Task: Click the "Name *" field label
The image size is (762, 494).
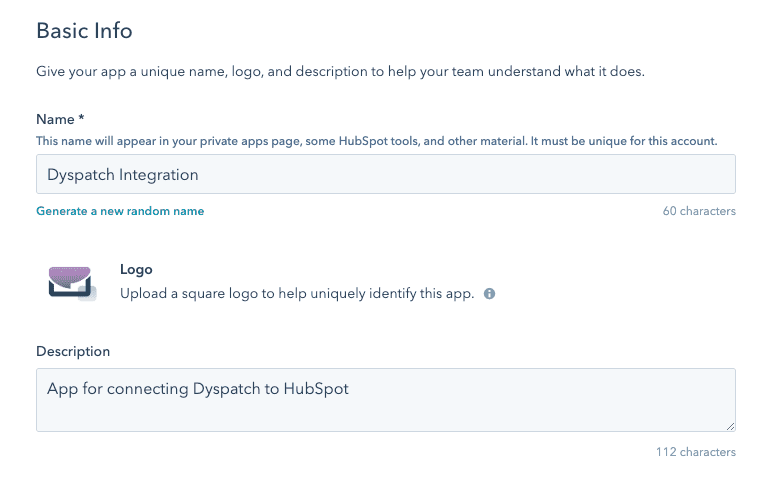Action: point(60,119)
